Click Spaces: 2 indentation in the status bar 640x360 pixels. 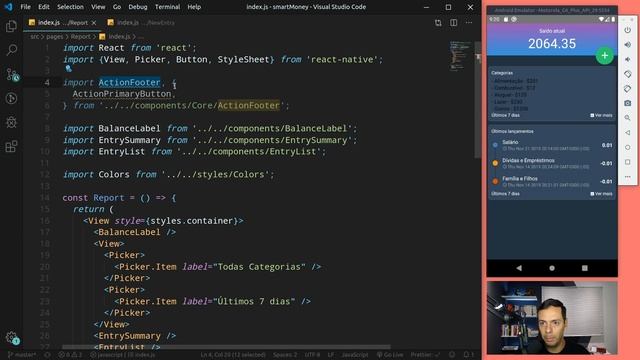pyautogui.click(x=285, y=355)
